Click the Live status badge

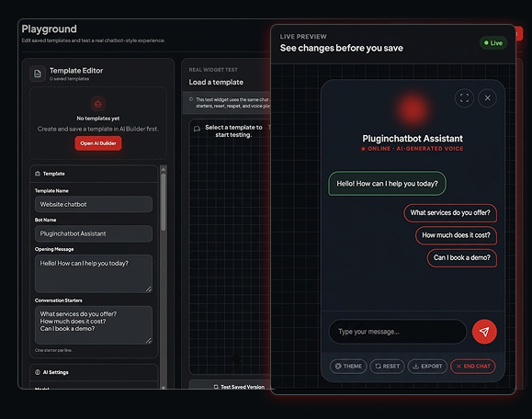493,43
